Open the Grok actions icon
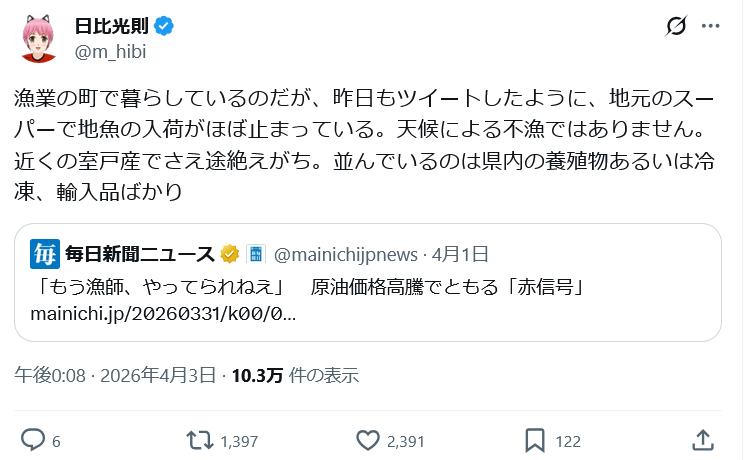749x460 pixels. (x=678, y=25)
